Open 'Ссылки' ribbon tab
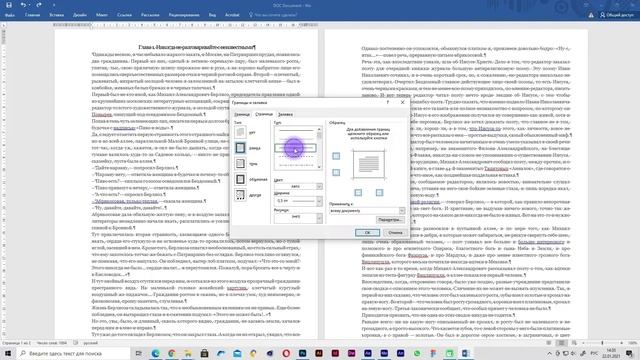 click(124, 15)
